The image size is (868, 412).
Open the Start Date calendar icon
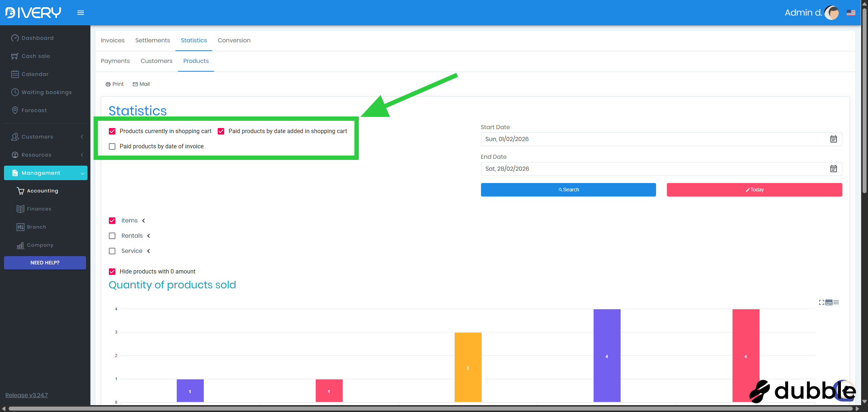click(x=833, y=139)
